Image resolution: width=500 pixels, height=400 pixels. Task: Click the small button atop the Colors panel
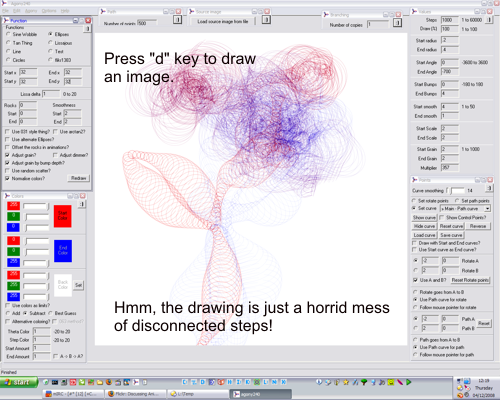(82, 204)
